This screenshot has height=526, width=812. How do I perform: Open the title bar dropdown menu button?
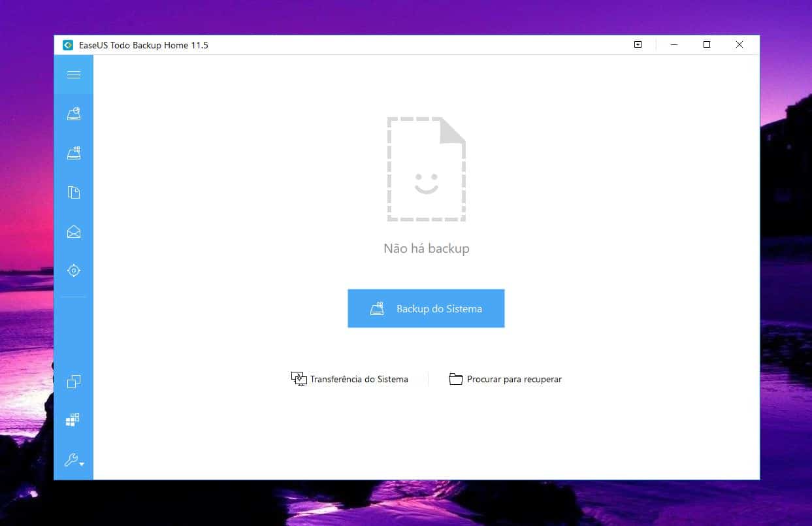(638, 44)
